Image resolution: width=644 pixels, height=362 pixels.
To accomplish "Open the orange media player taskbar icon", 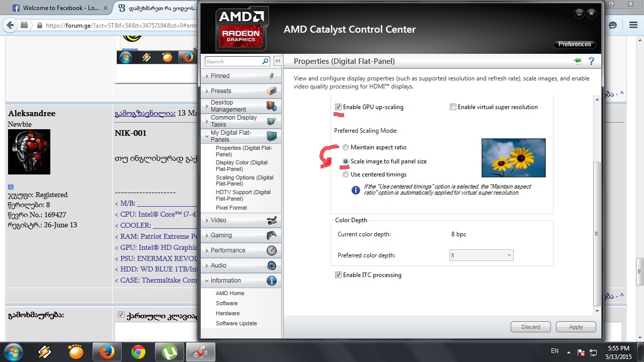I will click(x=75, y=352).
